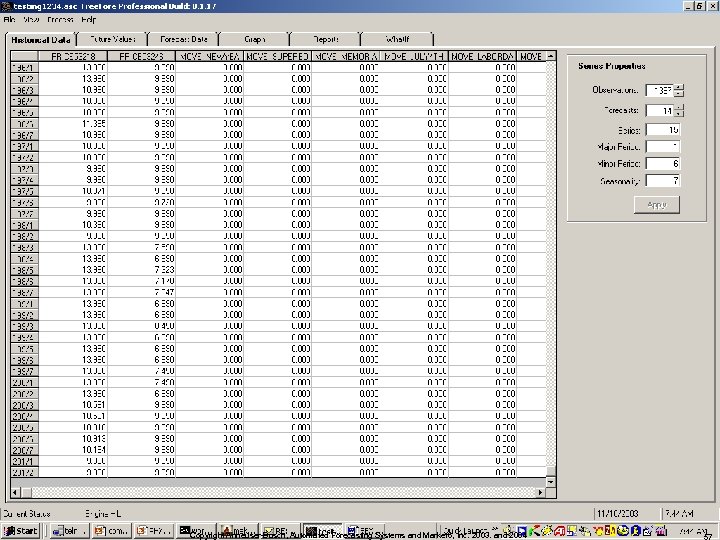Image resolution: width=720 pixels, height=540 pixels.
Task: Click the Apply button in Series Properties
Action: 657,205
